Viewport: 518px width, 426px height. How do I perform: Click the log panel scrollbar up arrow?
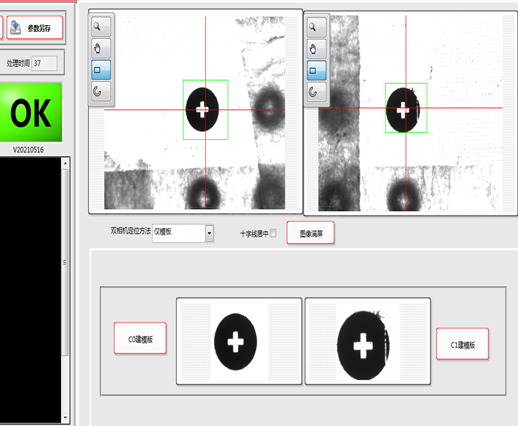tap(65, 163)
